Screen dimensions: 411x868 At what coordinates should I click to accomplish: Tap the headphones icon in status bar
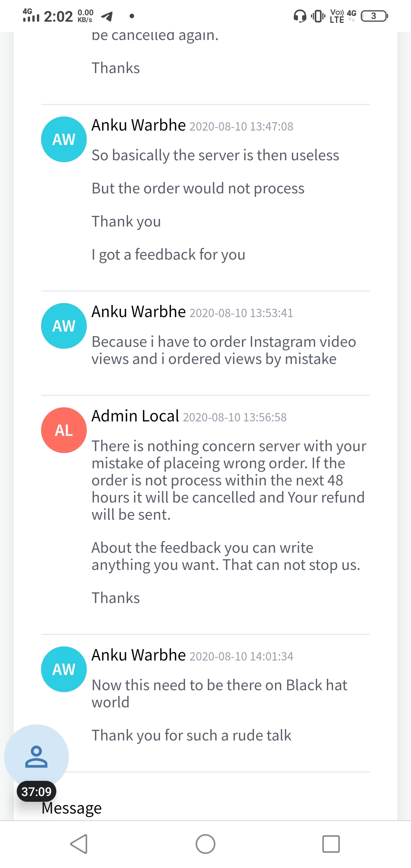pyautogui.click(x=300, y=16)
